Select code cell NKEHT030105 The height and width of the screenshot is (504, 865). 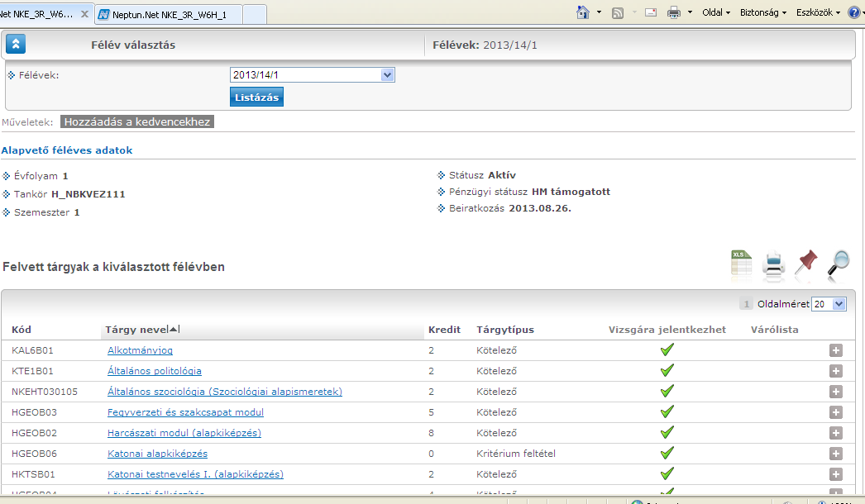click(45, 392)
